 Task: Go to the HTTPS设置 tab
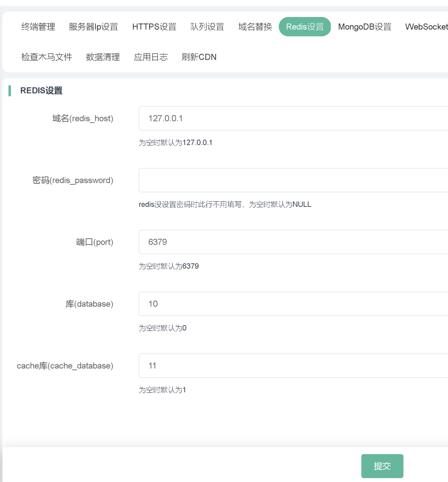154,27
